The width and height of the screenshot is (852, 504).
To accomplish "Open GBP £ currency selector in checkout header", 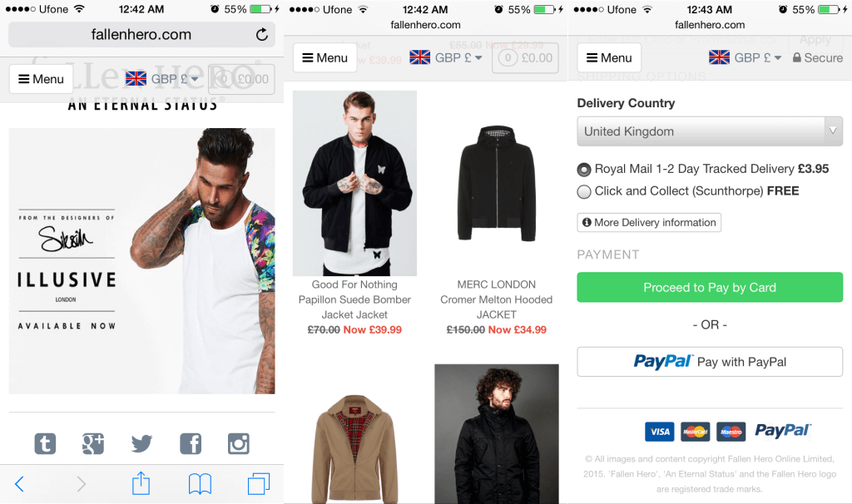I will [x=745, y=57].
